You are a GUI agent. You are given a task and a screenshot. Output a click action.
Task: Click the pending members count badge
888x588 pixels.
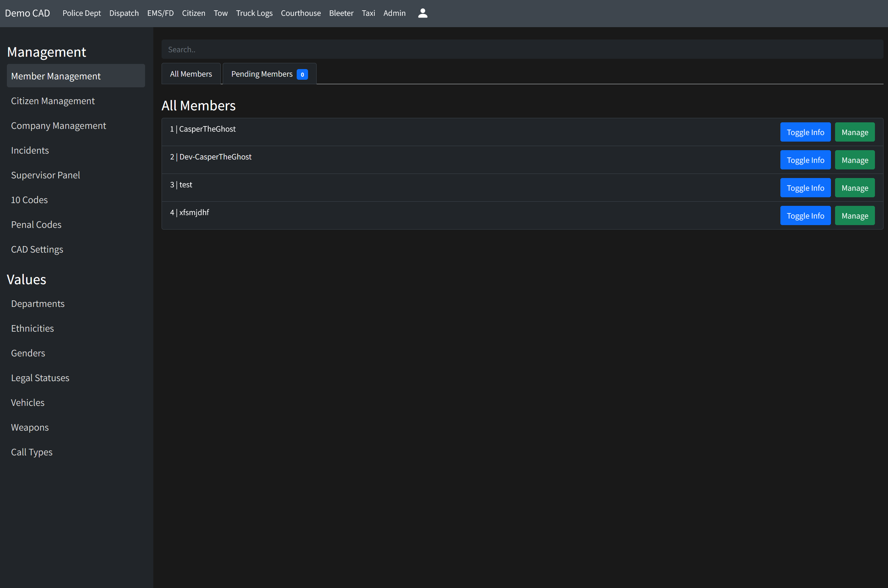302,74
